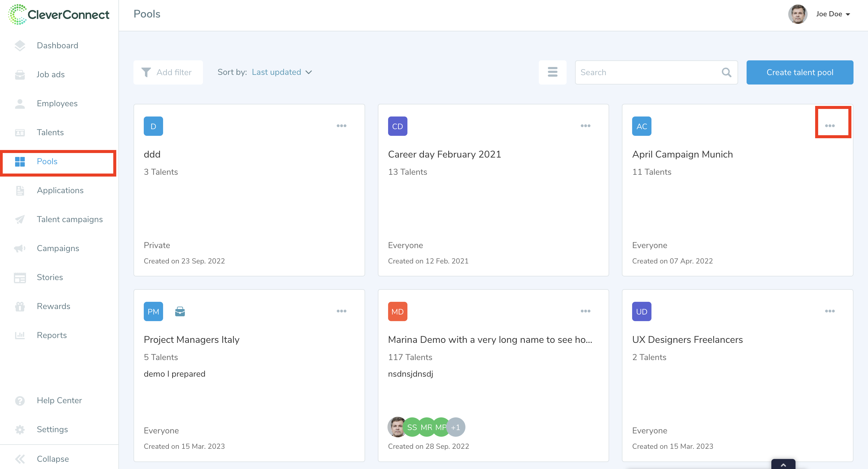Navigate to Applications menu item
868x469 pixels.
click(x=60, y=190)
